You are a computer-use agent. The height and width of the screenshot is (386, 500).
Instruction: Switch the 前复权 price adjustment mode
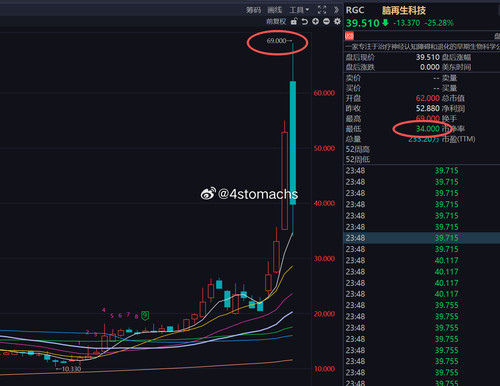click(x=276, y=22)
